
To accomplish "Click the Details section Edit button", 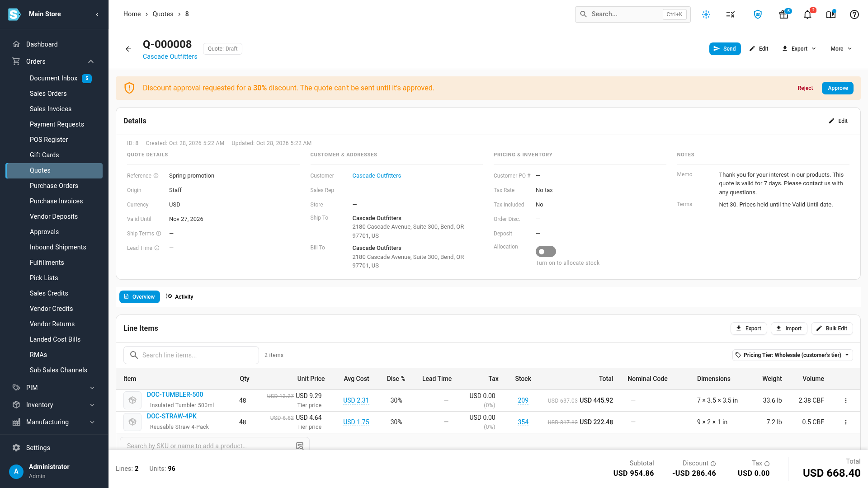I will 838,121.
